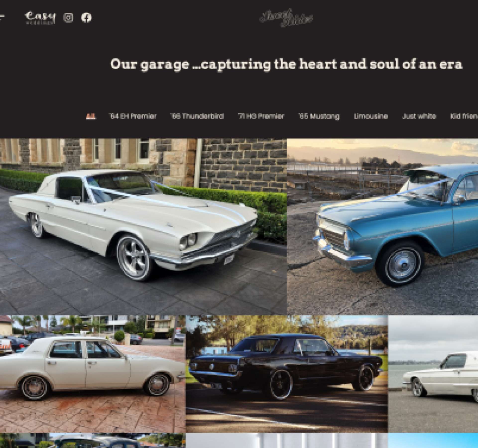This screenshot has height=448, width=478.
Task: Select the Limousine filter
Action: (371, 116)
